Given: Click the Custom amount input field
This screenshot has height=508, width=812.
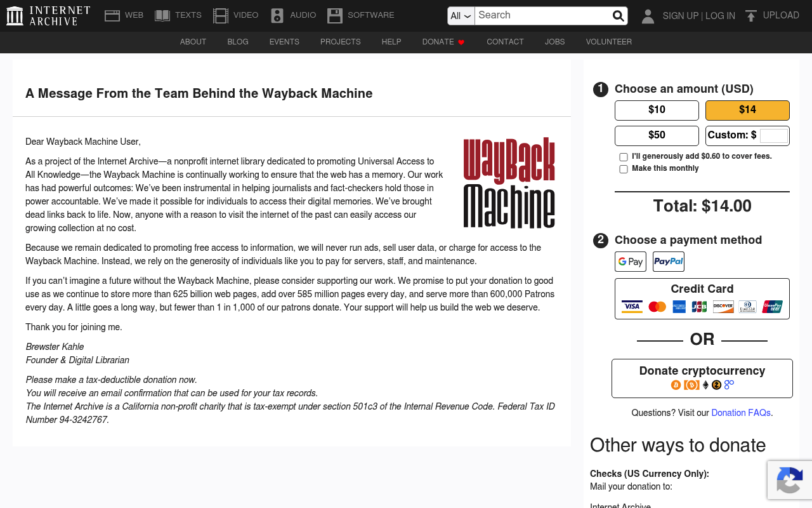Looking at the screenshot, I should (774, 135).
